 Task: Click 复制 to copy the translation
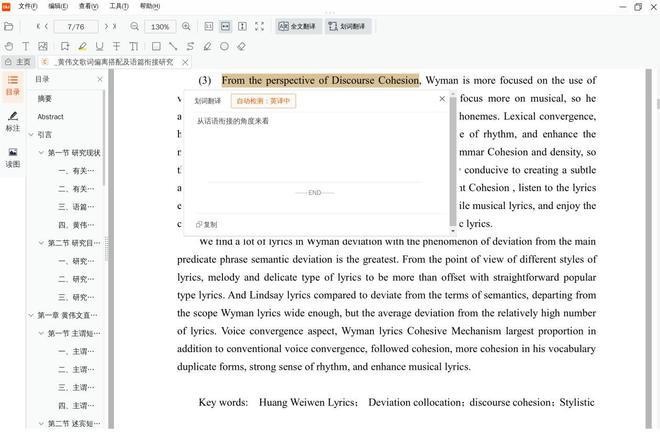[206, 224]
